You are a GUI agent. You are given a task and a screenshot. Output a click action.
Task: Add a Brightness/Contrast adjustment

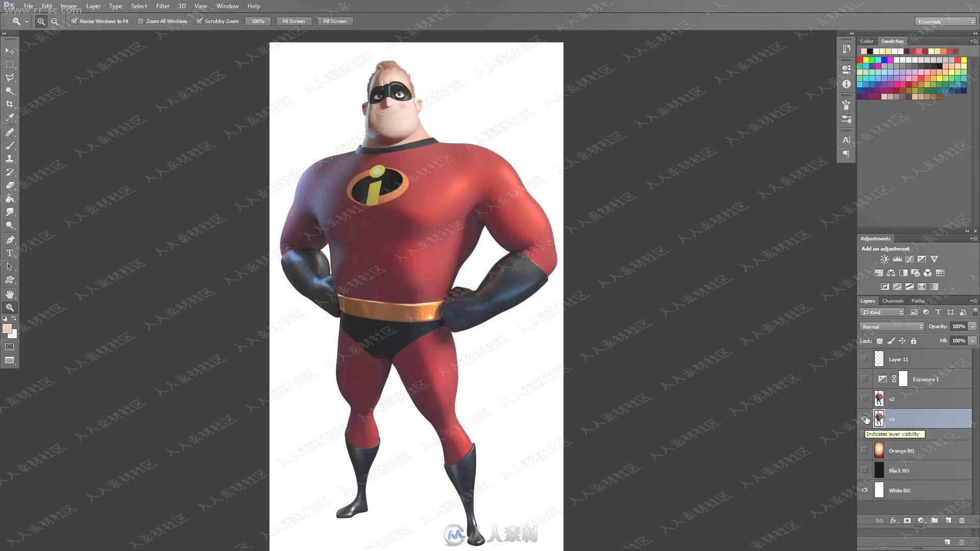tap(885, 259)
